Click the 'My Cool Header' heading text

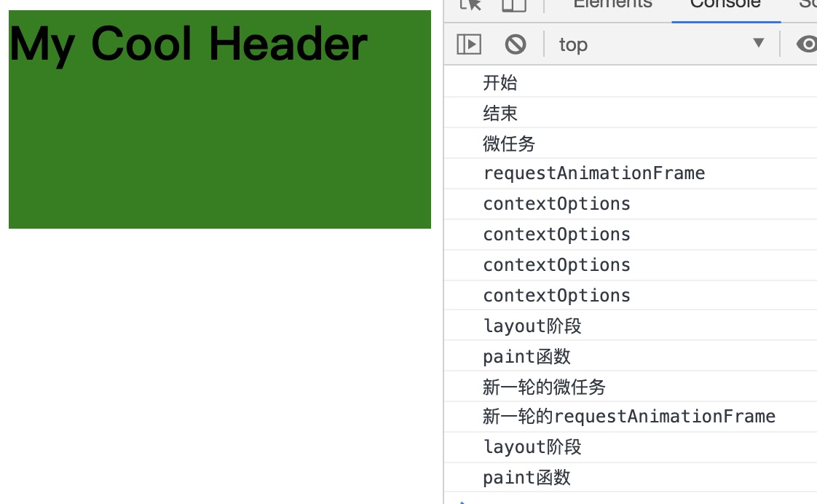click(x=188, y=44)
